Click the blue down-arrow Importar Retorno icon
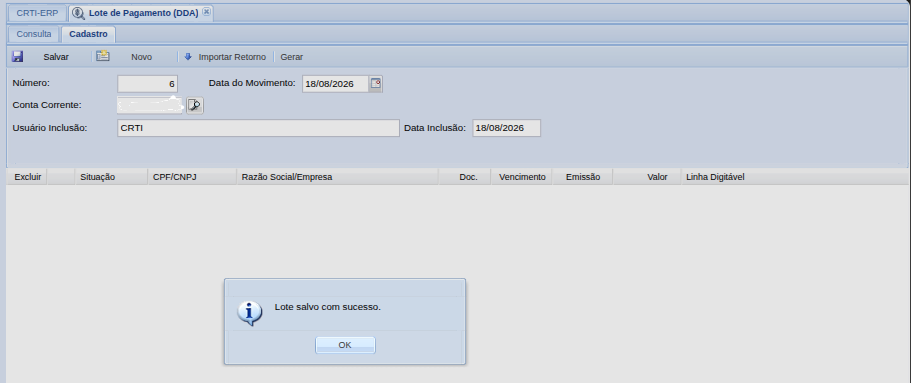911x383 pixels. (x=188, y=56)
